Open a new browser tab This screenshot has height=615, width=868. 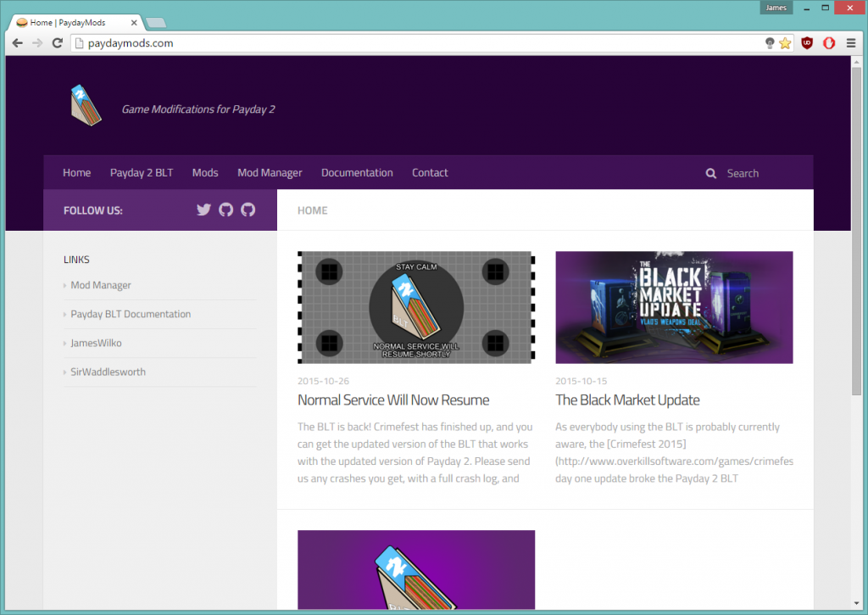pyautogui.click(x=156, y=23)
